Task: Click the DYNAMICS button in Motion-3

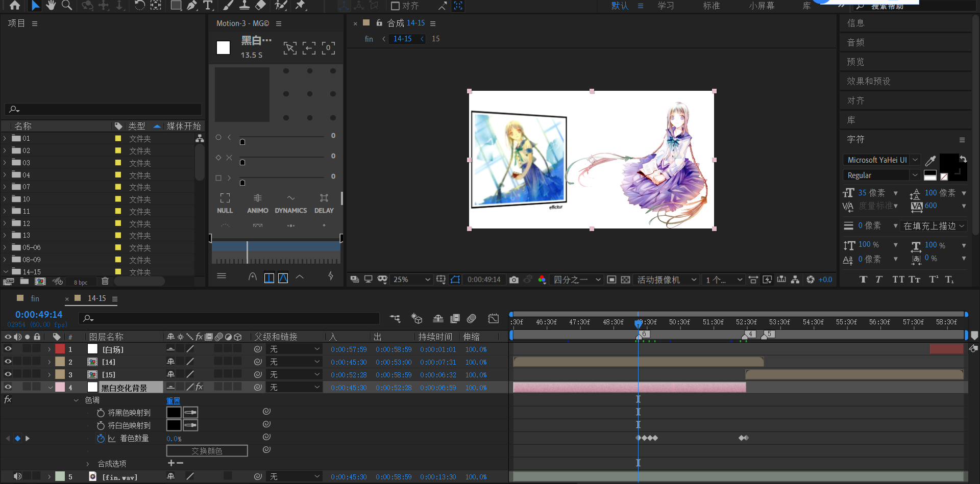Action: coord(291,203)
